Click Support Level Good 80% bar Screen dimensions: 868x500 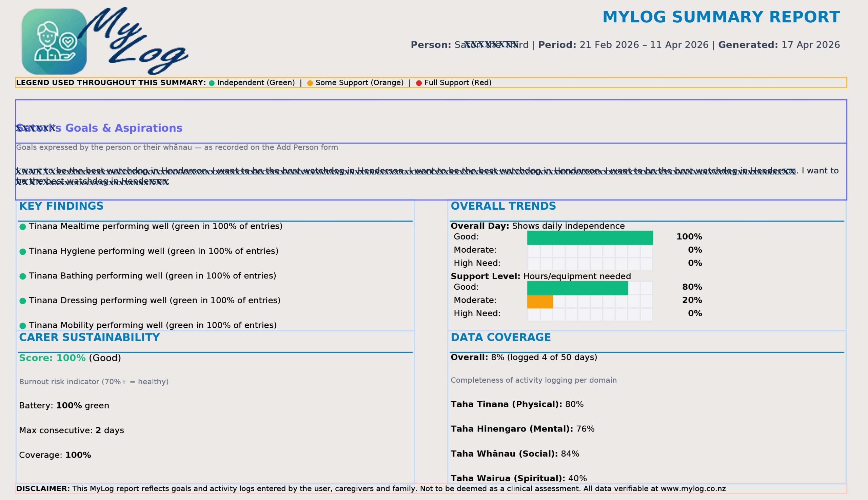[x=578, y=288]
